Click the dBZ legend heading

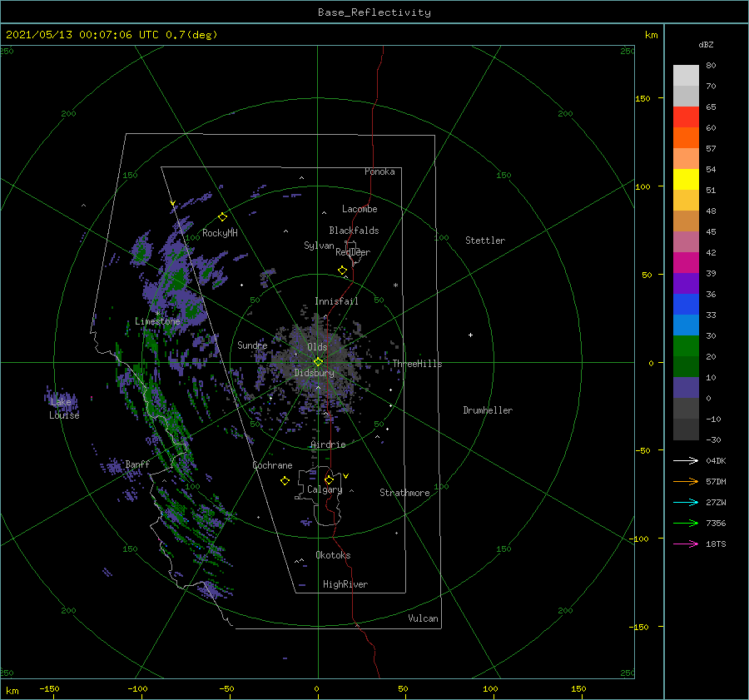tap(706, 44)
